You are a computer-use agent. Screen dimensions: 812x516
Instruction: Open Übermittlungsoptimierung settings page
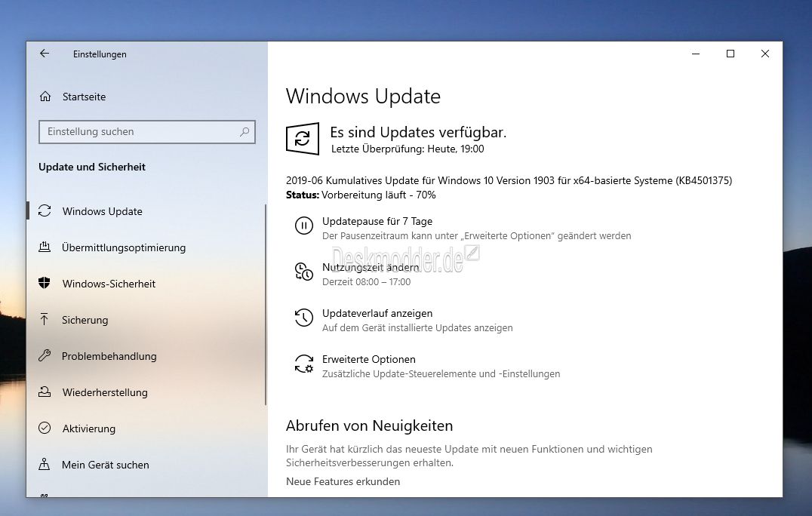124,247
